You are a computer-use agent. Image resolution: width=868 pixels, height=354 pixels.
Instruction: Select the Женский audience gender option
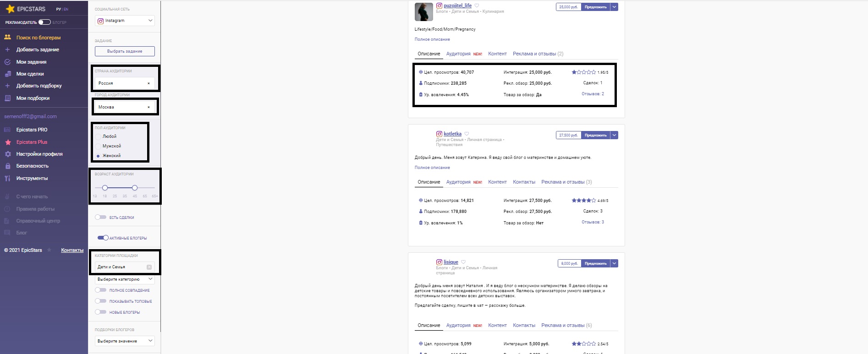[x=98, y=156]
